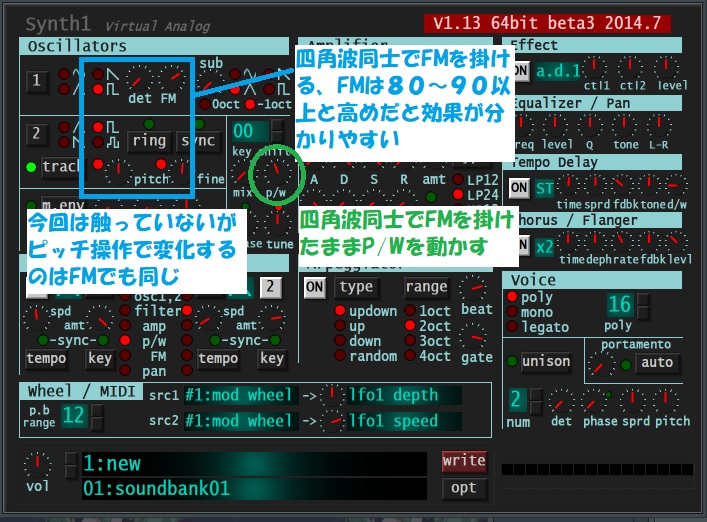Click oscillator 1 FM knob
This screenshot has height=522, width=707.
click(x=171, y=78)
